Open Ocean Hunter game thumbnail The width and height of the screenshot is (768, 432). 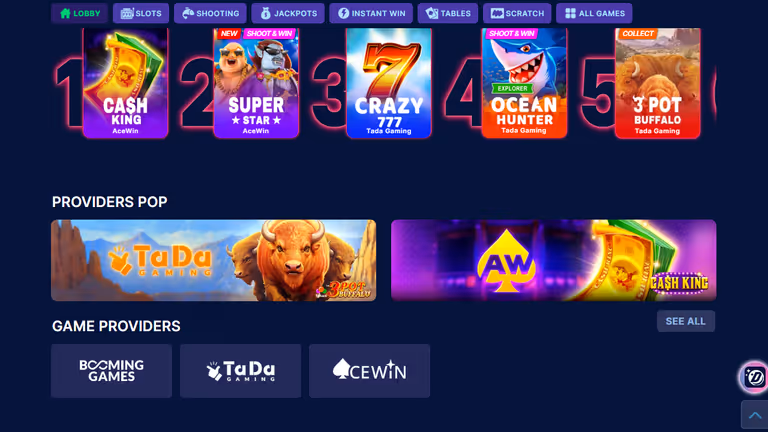point(524,83)
